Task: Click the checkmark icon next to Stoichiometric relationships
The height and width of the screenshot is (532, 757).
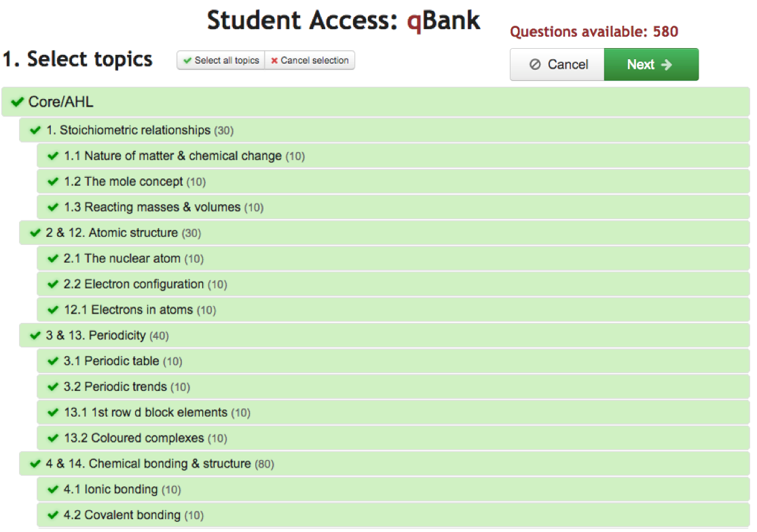Action: click(x=35, y=130)
